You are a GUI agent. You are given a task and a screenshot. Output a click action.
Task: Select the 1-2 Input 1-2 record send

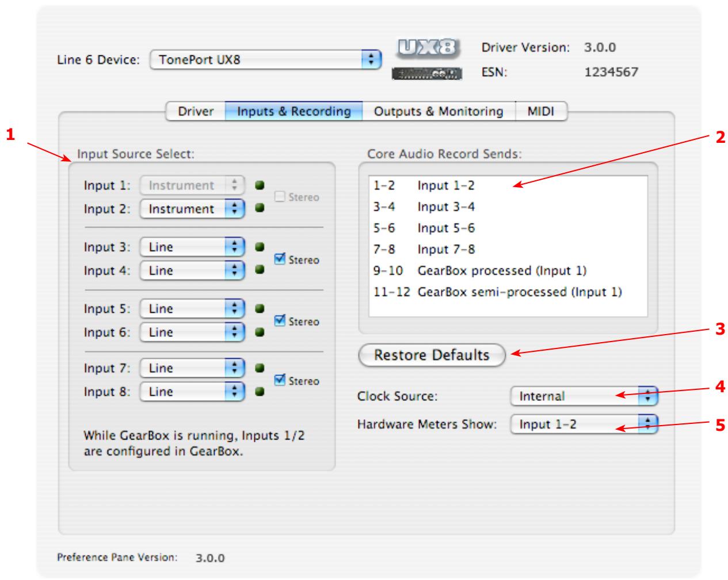point(508,185)
